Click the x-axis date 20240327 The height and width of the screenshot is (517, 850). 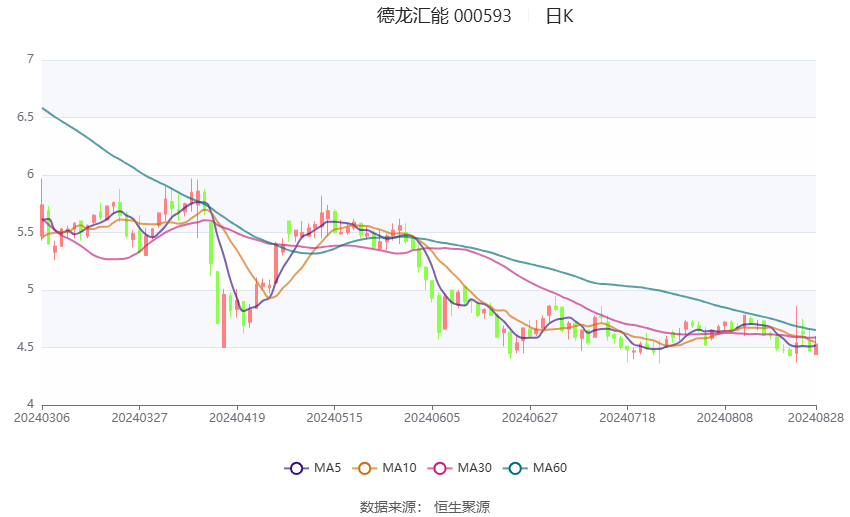point(139,418)
